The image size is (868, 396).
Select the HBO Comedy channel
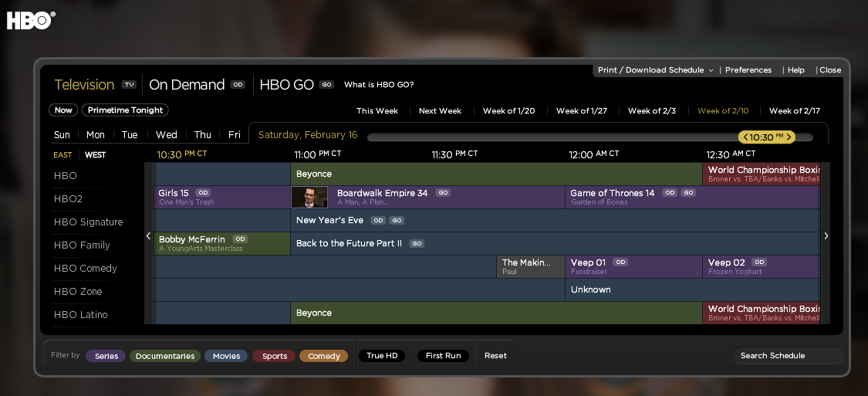(85, 269)
